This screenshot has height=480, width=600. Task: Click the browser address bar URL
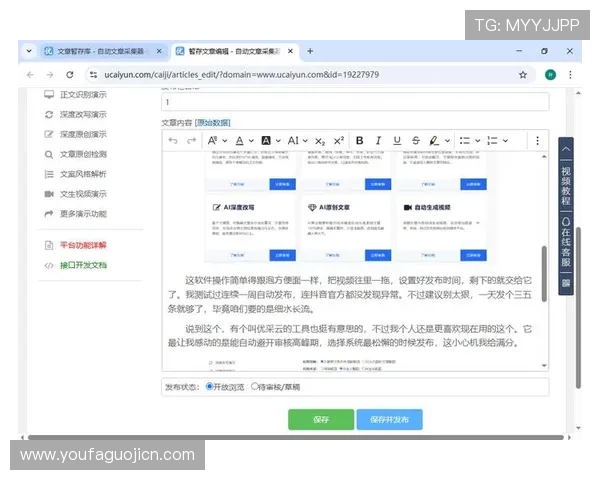pyautogui.click(x=241, y=75)
